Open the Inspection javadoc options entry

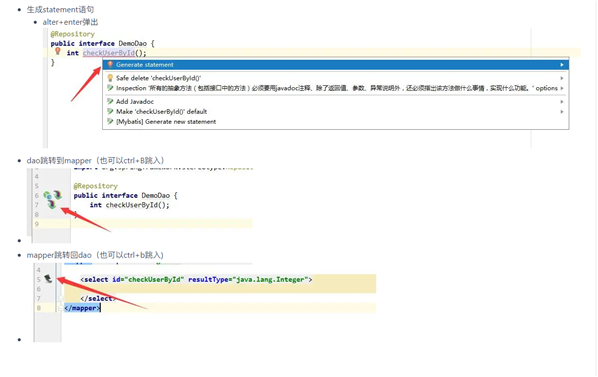point(336,88)
